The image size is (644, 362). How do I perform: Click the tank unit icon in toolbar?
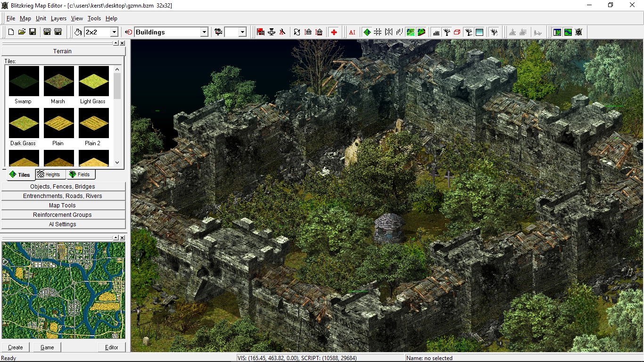click(x=436, y=32)
